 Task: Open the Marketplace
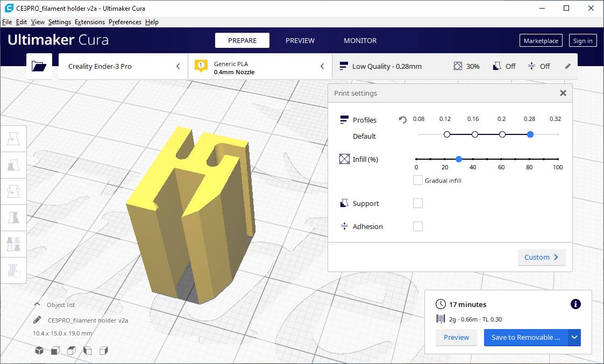pyautogui.click(x=541, y=40)
